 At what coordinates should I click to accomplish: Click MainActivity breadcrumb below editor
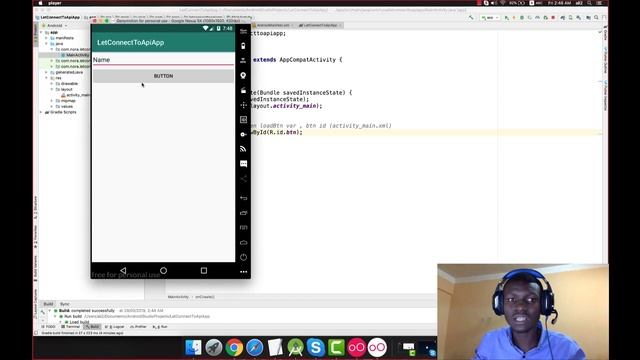pyautogui.click(x=178, y=297)
